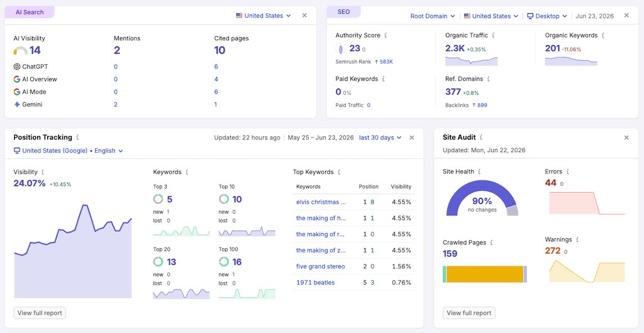Click the Organic Keywords 201 value

pos(552,48)
